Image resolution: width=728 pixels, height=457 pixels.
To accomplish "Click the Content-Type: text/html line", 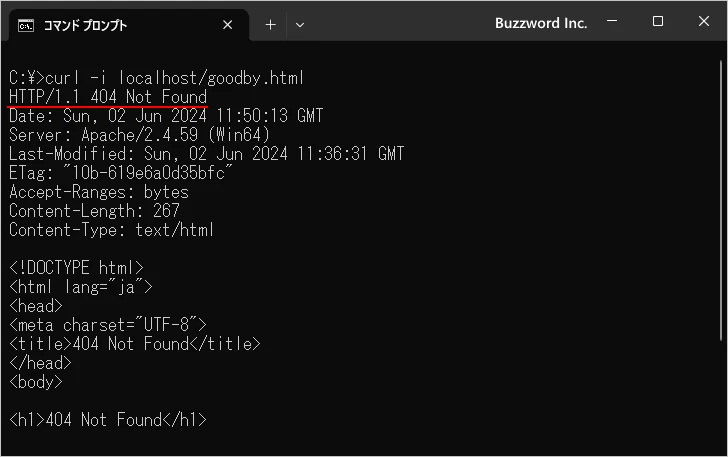I will [111, 230].
